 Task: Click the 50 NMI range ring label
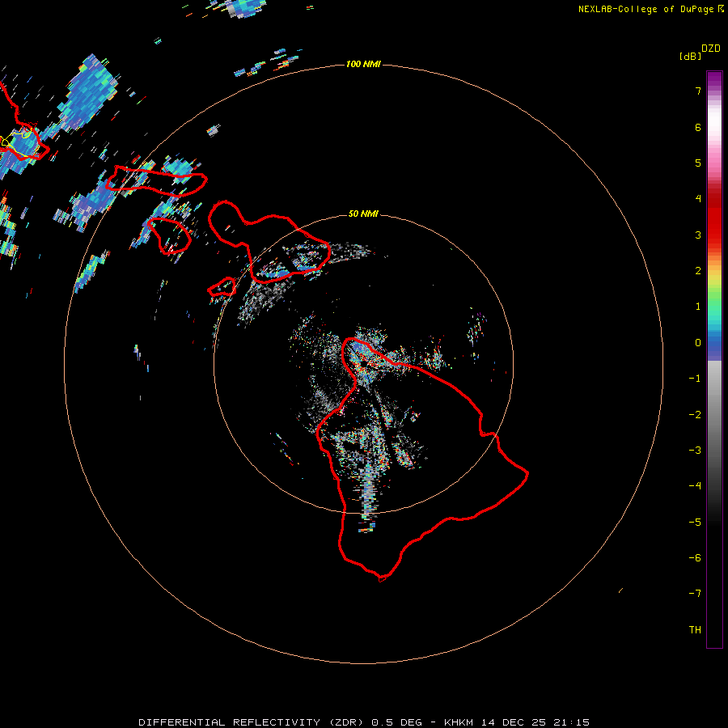point(363,214)
